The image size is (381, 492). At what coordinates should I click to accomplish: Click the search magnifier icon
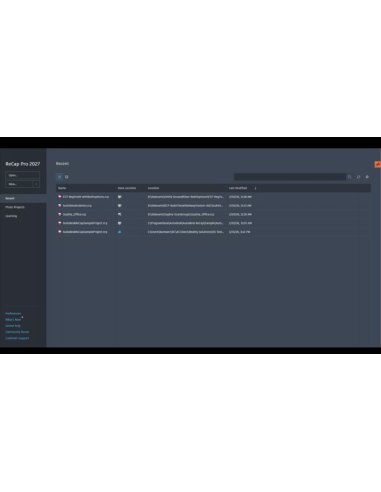point(350,177)
